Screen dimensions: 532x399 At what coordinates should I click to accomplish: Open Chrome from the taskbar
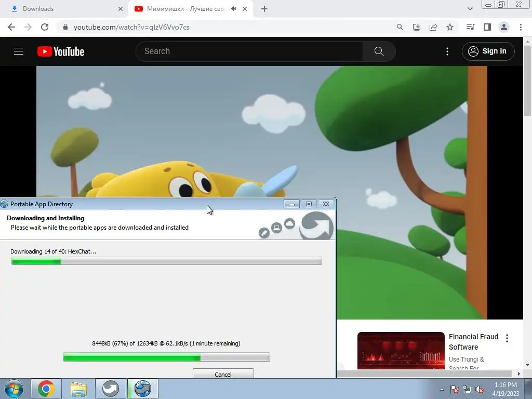pyautogui.click(x=46, y=389)
